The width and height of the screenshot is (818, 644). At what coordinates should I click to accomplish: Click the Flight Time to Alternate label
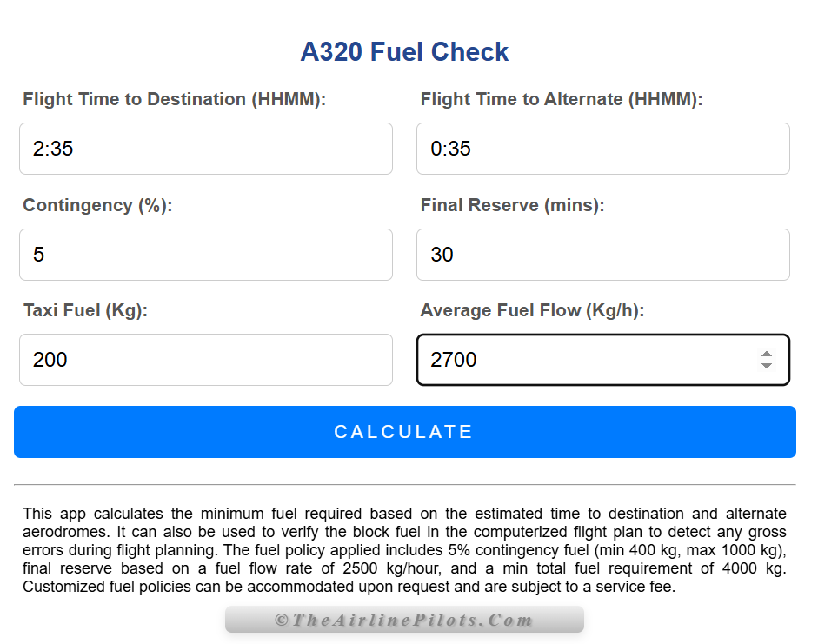[x=561, y=99]
